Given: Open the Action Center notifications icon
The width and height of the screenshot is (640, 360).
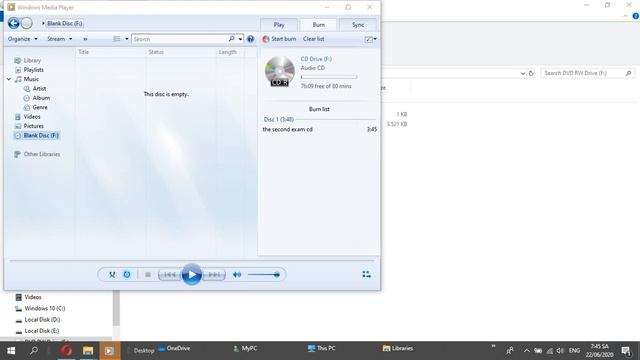Looking at the screenshot, I should 626,351.
